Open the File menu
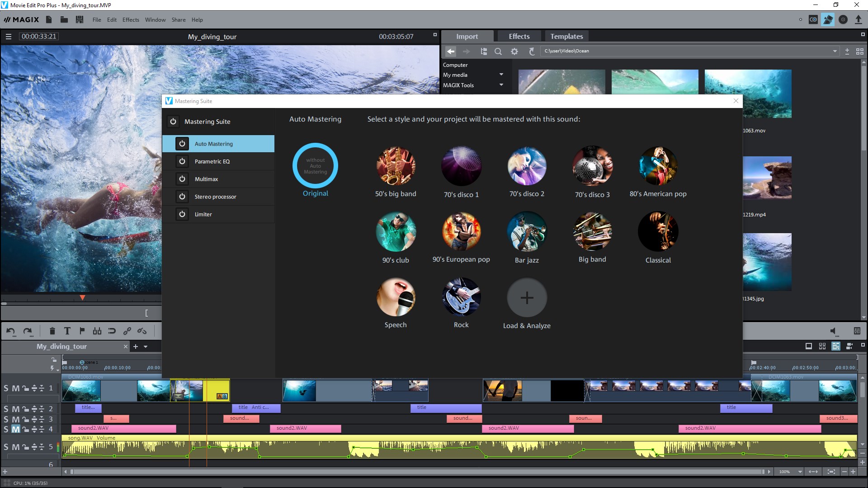This screenshot has width=868, height=488. [x=97, y=20]
